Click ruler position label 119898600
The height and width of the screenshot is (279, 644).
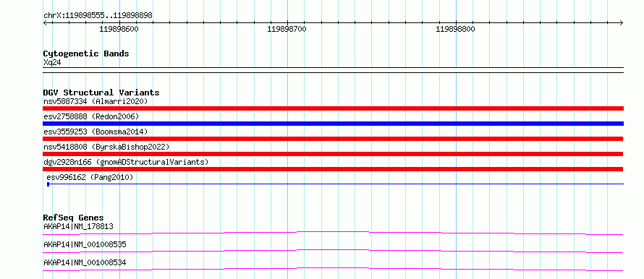(x=119, y=29)
